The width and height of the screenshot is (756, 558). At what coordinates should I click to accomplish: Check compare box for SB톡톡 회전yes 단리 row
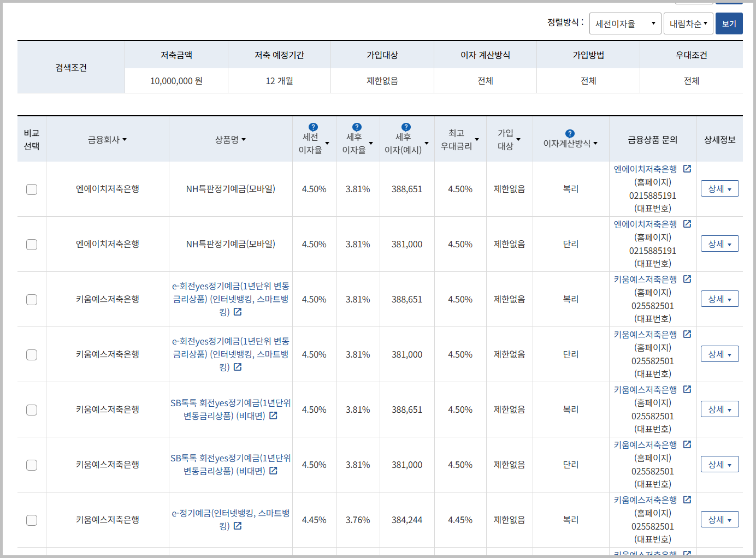tap(32, 465)
